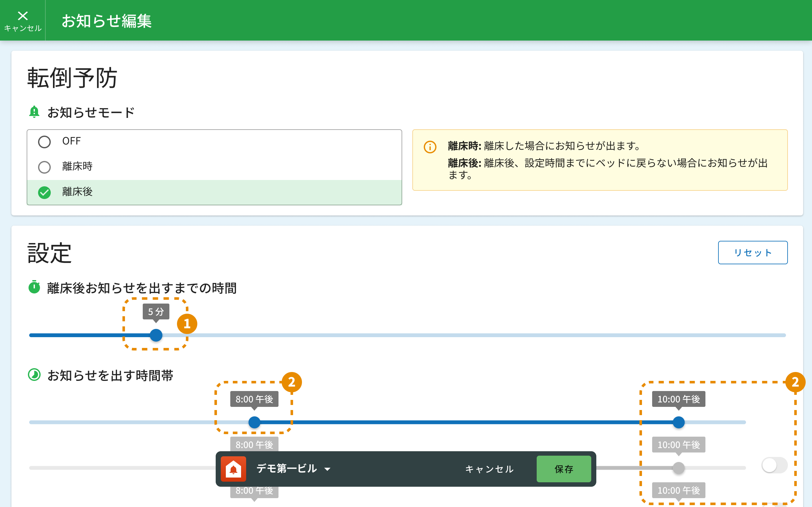The image size is (812, 507).
Task: Select the OFF radio option
Action: [x=44, y=142]
